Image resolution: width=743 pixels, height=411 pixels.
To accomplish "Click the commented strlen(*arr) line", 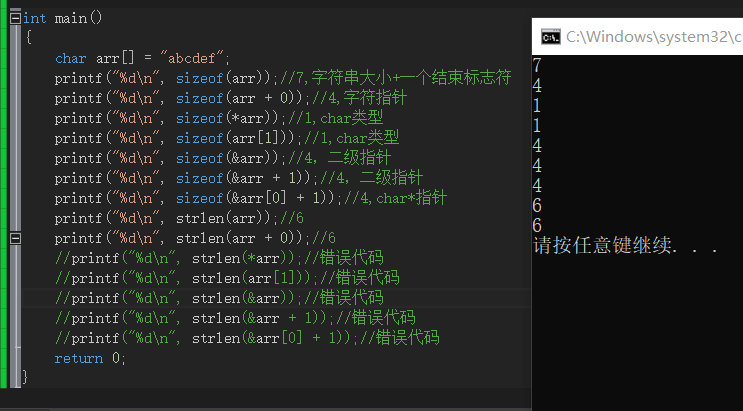I will click(219, 258).
